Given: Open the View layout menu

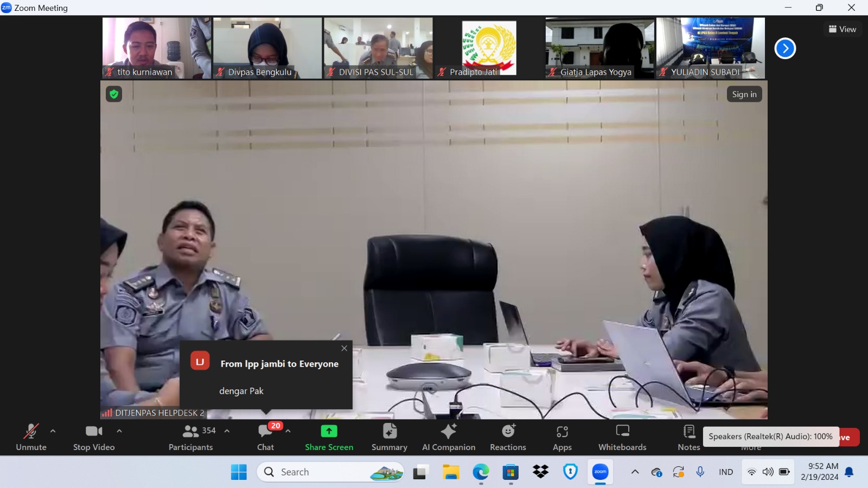Looking at the screenshot, I should (843, 29).
